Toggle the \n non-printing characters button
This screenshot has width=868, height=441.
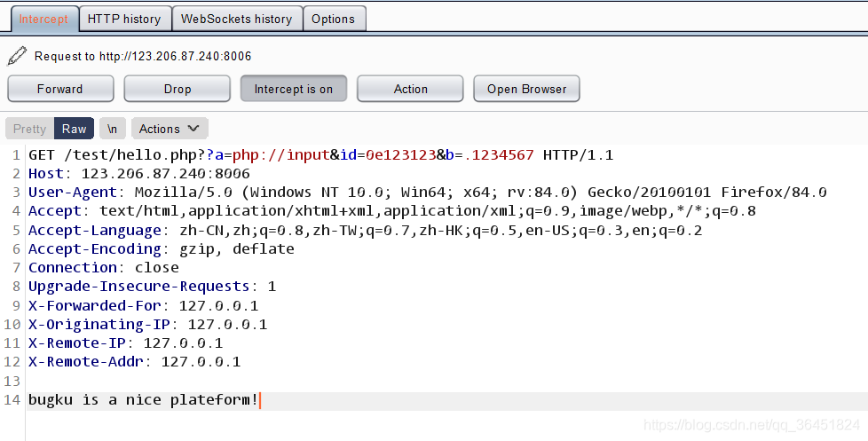[113, 129]
